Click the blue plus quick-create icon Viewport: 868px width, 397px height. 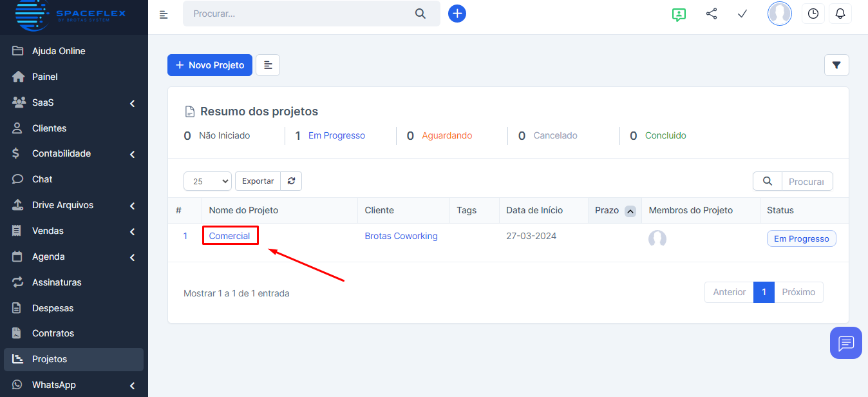[x=457, y=14]
